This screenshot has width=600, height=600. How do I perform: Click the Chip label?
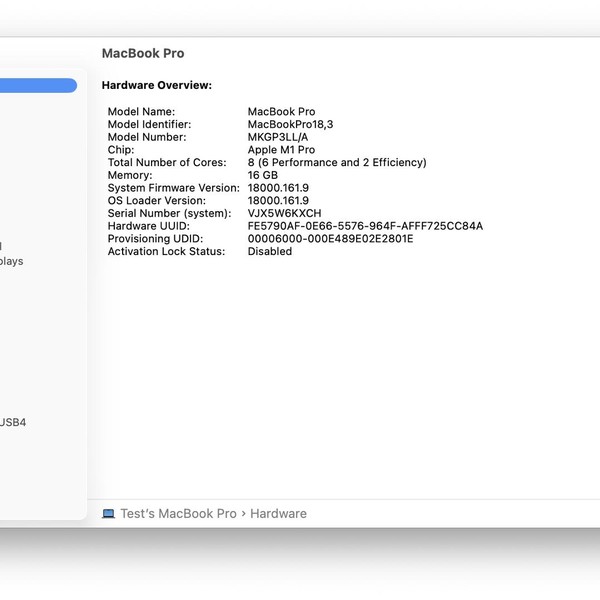coord(121,150)
